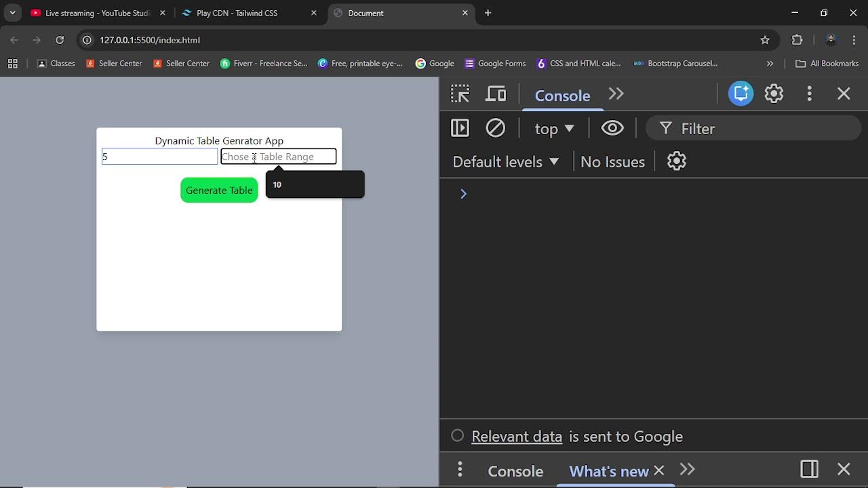Open the All Bookmarks folder
Viewport: 868px width, 488px height.
(827, 63)
